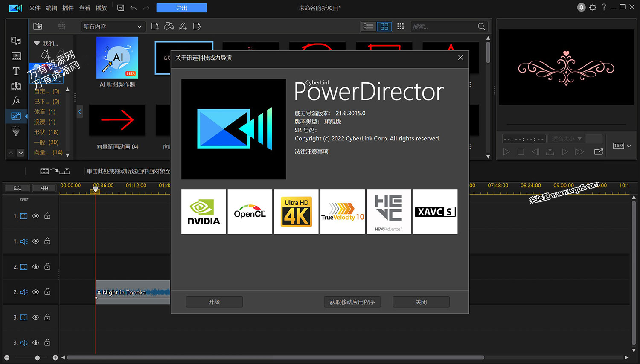The image size is (640, 364).
Task: Click the timeline horizontal scrollbar
Action: coord(276,358)
